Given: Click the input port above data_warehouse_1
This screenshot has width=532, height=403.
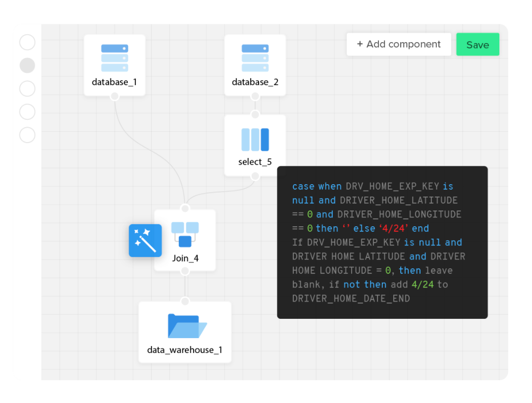Looking at the screenshot, I should click(185, 301).
